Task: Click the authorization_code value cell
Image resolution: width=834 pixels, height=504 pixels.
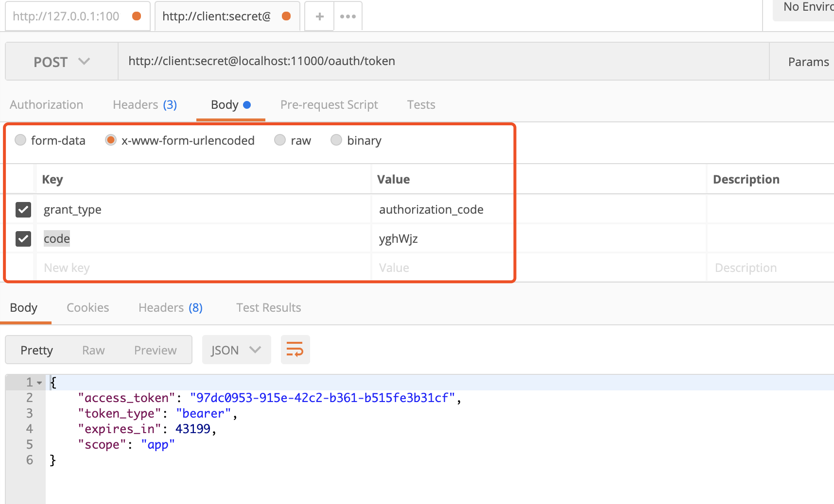Action: 539,209
